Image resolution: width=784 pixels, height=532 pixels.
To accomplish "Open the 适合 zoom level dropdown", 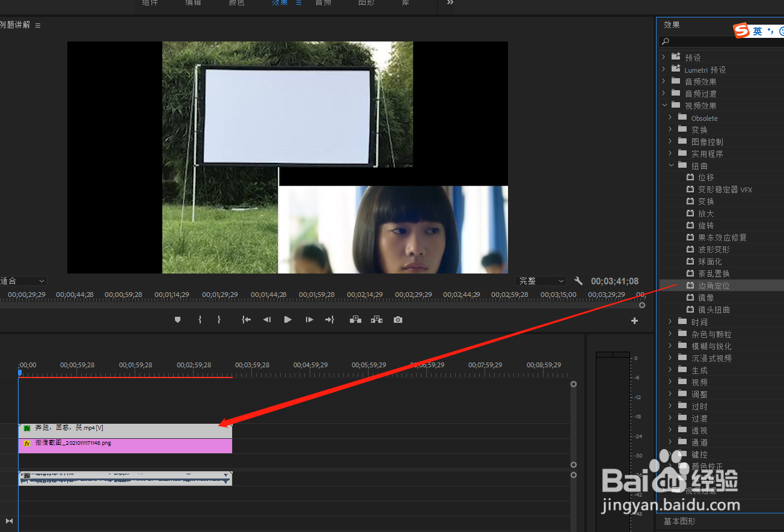I will click(23, 281).
